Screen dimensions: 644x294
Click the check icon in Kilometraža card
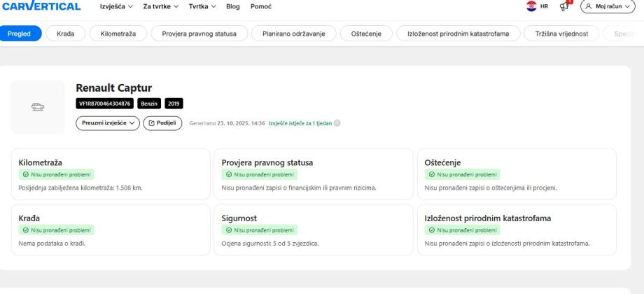click(25, 174)
